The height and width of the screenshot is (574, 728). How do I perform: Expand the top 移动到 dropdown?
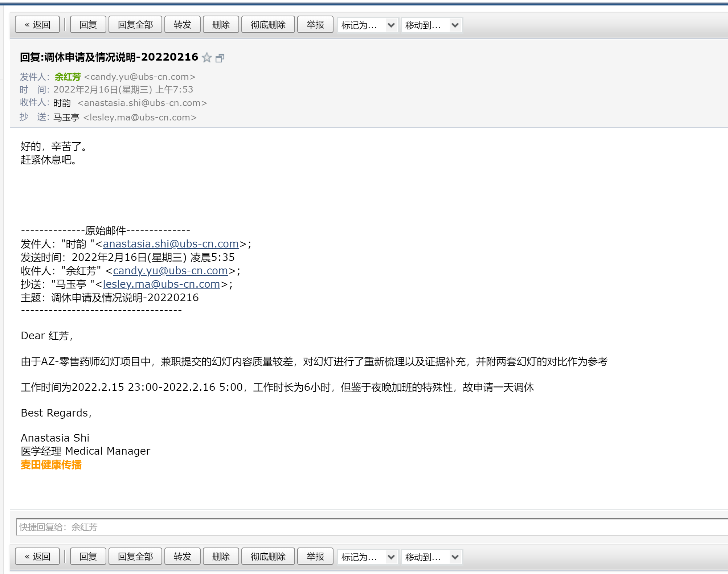tap(432, 25)
